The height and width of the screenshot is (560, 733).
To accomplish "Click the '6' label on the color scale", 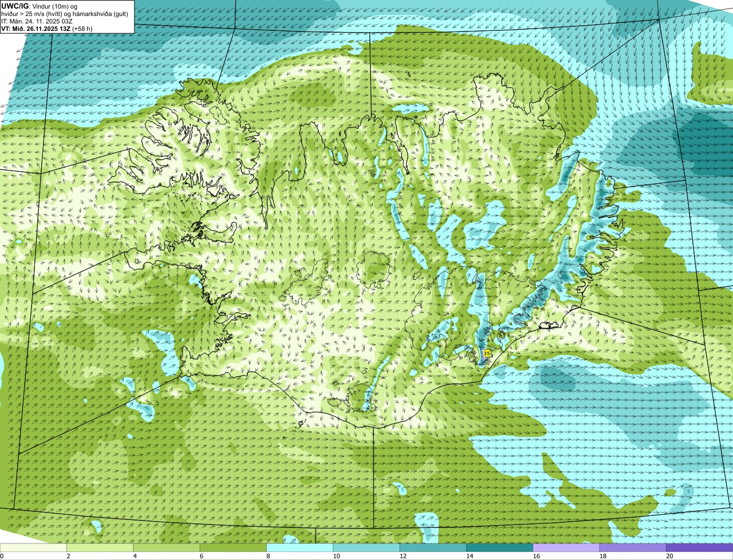I will pyautogui.click(x=202, y=556).
